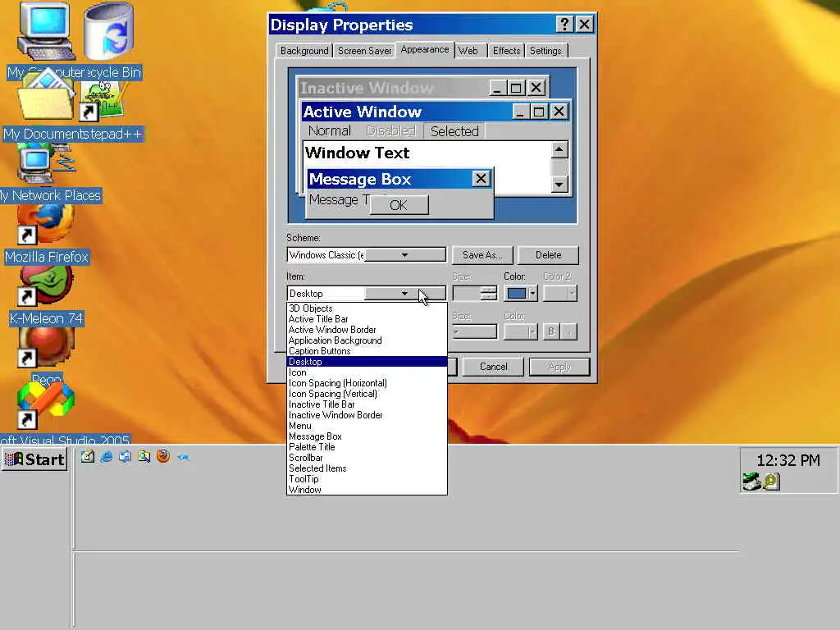Choose Icon Spacing (Vertical) entry

click(367, 394)
